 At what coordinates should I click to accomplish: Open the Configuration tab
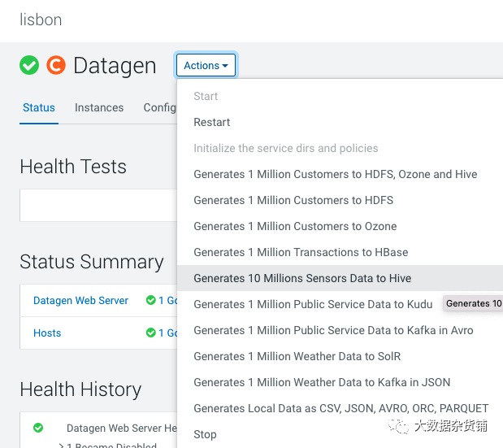coord(160,107)
